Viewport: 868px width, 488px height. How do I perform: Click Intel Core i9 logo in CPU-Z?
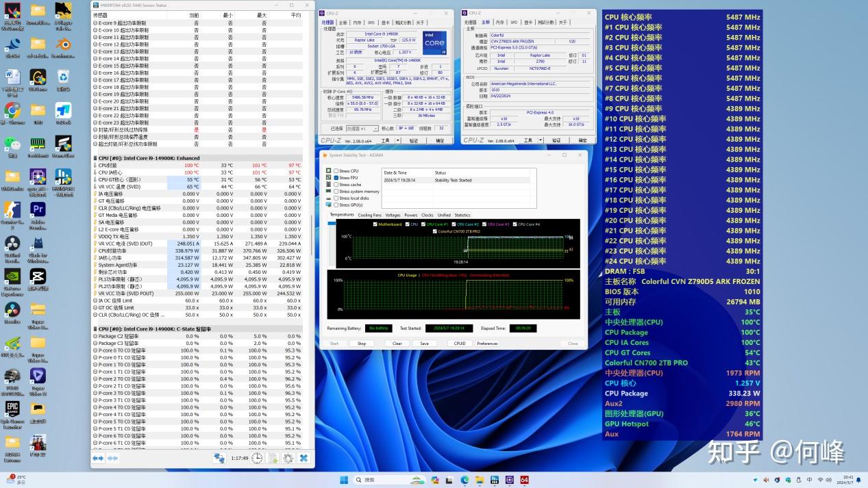click(x=435, y=43)
